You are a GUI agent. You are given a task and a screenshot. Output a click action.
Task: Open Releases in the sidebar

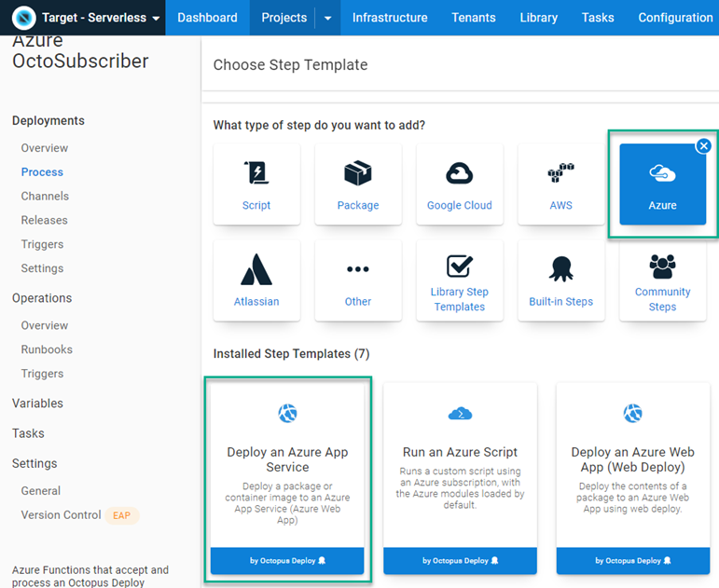44,220
